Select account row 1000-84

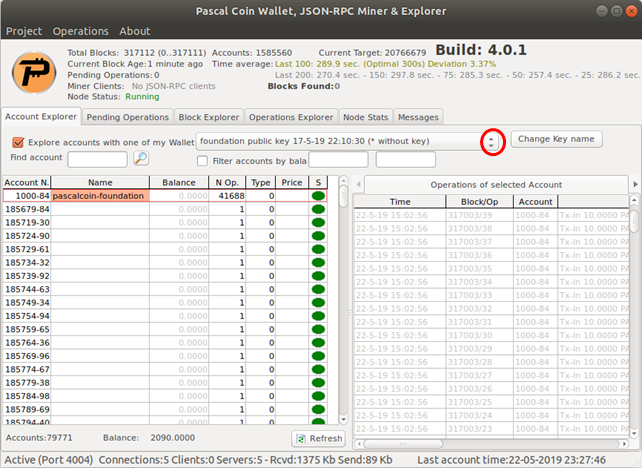[x=165, y=196]
